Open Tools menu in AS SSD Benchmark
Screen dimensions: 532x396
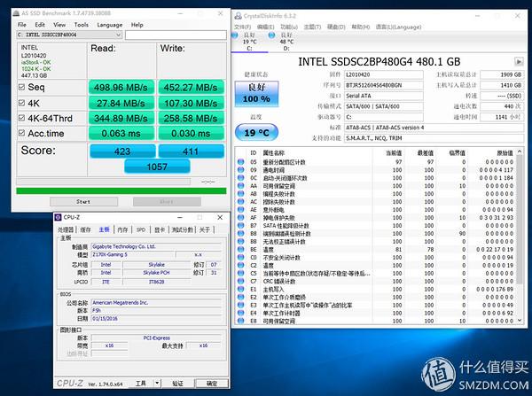point(81,25)
